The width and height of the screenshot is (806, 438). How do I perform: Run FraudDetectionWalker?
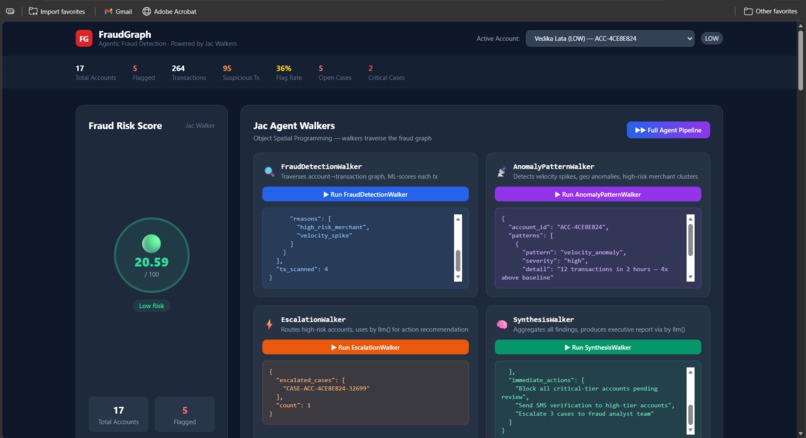pos(365,194)
